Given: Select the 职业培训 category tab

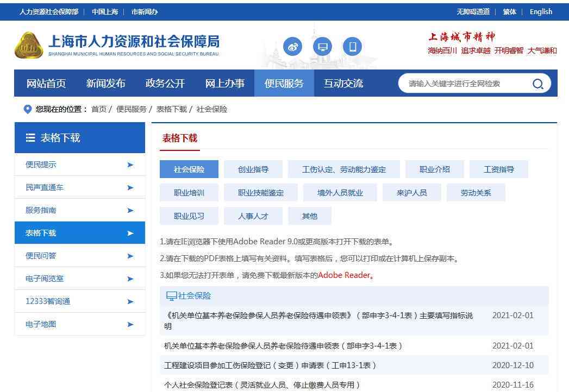Looking at the screenshot, I should (189, 193).
